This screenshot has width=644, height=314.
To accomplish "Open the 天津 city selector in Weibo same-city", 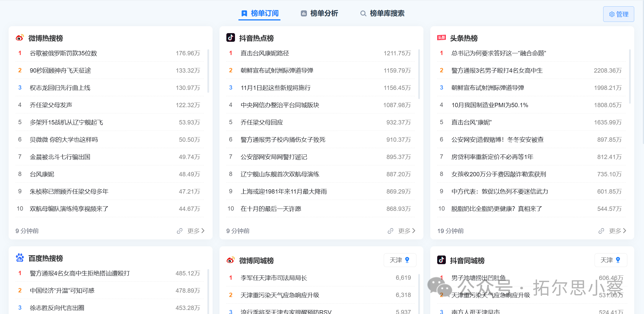I will click(400, 260).
